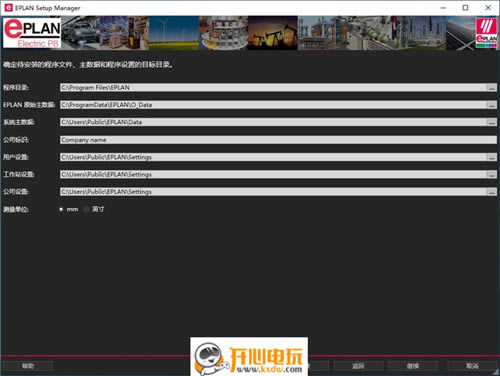
Task: Browse for the Users\Public\EPLAN\Data path
Action: (x=492, y=122)
